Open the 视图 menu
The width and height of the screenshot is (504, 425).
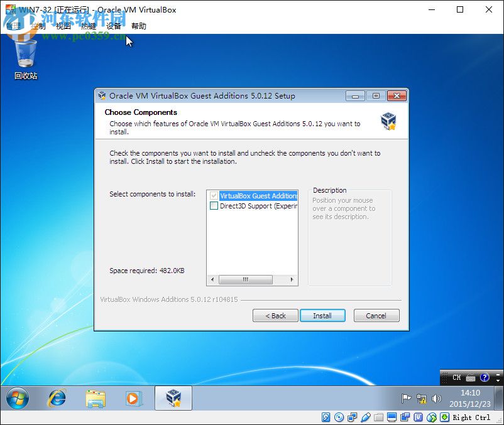63,26
